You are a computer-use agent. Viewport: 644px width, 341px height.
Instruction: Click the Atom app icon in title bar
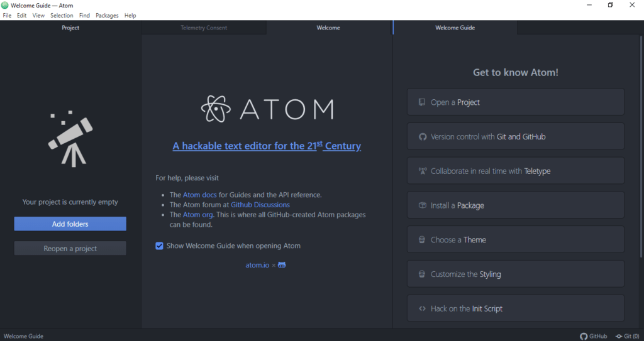coord(5,5)
